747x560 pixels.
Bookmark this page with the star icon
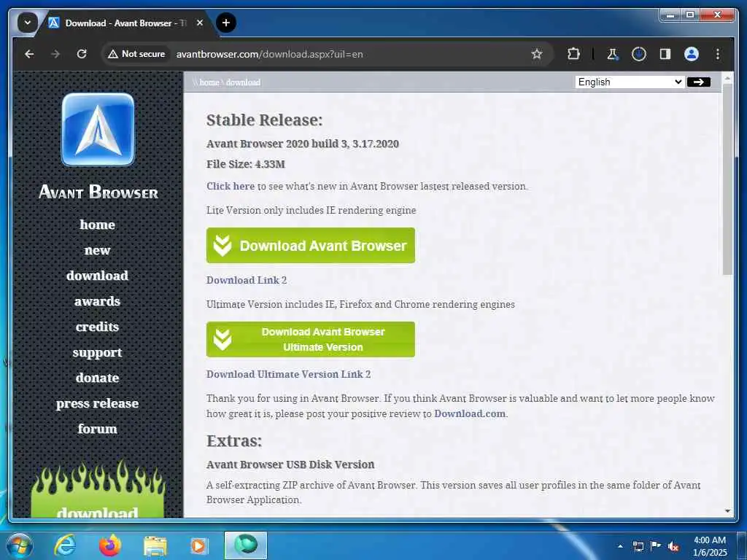(x=537, y=54)
